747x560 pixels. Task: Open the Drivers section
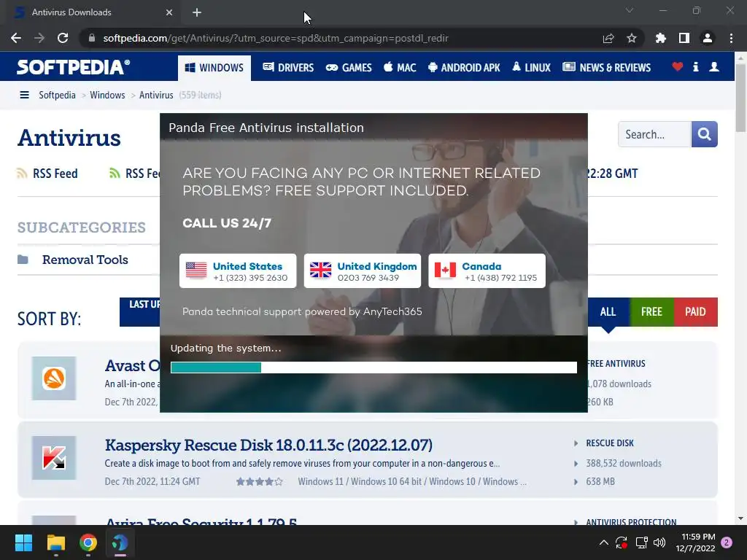point(288,68)
